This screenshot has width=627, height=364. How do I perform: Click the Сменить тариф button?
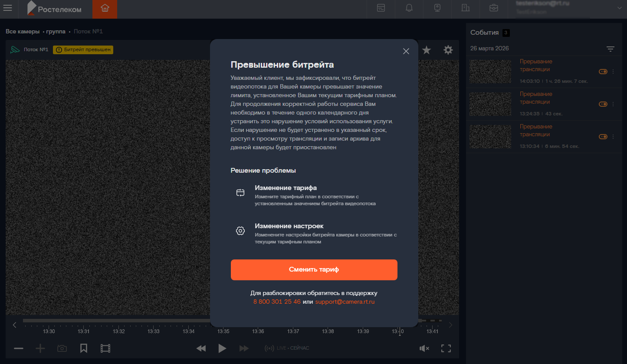(314, 269)
